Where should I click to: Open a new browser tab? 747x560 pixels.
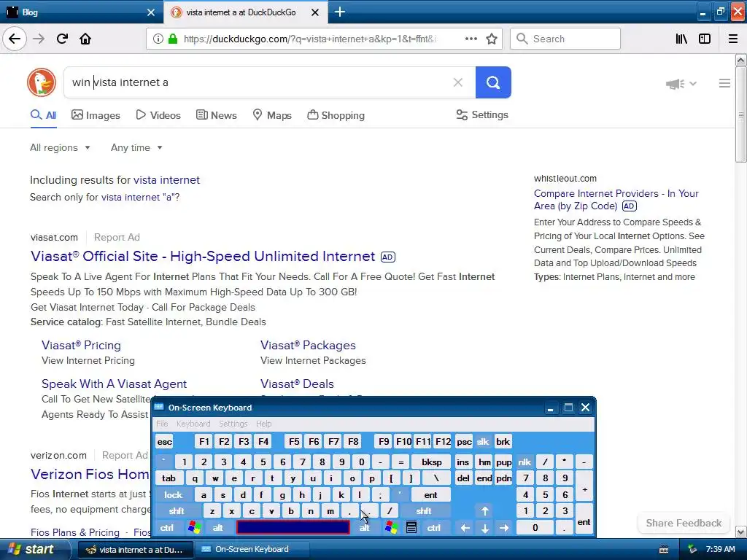coord(340,12)
